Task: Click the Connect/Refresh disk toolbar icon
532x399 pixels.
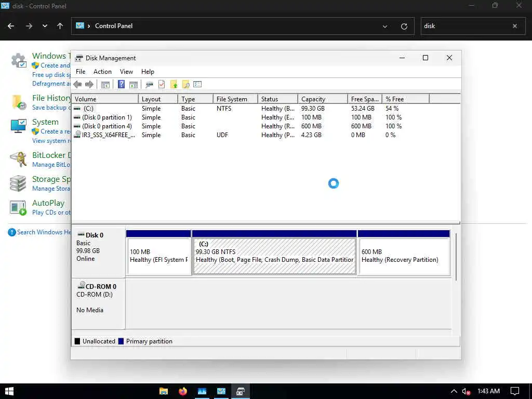Action: point(149,85)
